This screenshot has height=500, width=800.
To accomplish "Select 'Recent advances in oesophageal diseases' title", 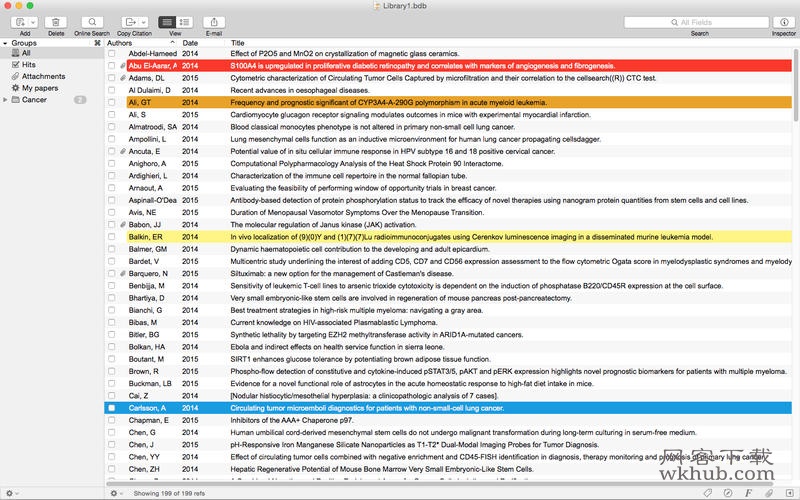I will coord(299,90).
